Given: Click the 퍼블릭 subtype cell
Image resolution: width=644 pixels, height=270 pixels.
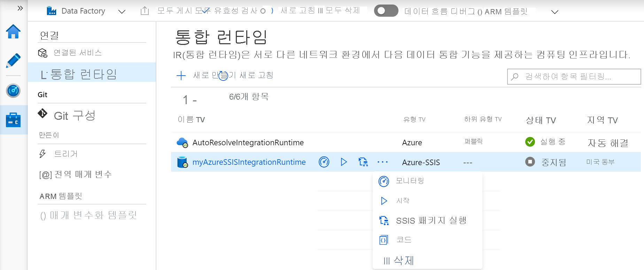Looking at the screenshot, I should [474, 141].
